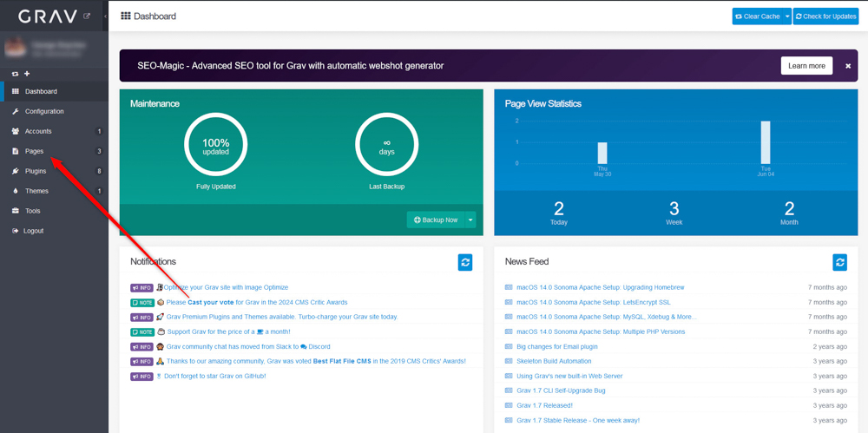This screenshot has width=868, height=433.
Task: Open Pages in the sidebar
Action: pyautogui.click(x=54, y=151)
